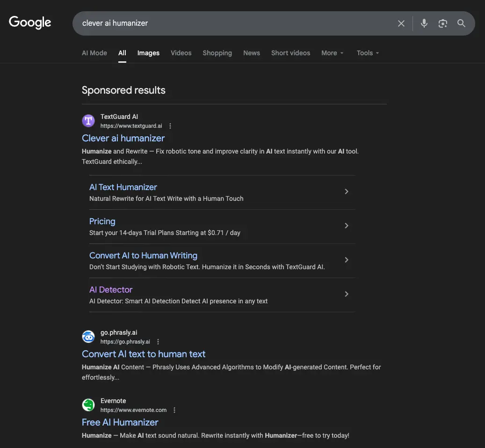Viewport: 485px width, 448px height.
Task: Open the Pricing sitelink
Action: coord(102,221)
